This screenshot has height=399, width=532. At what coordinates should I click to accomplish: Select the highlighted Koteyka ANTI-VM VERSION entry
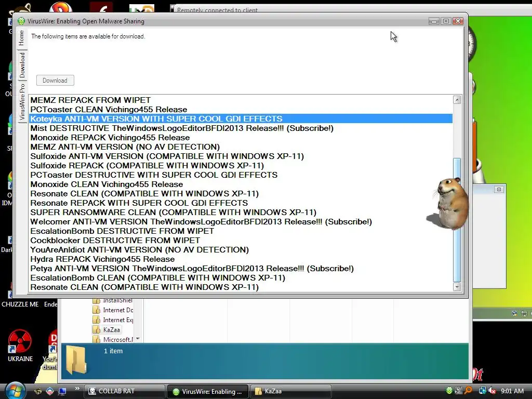[241, 119]
